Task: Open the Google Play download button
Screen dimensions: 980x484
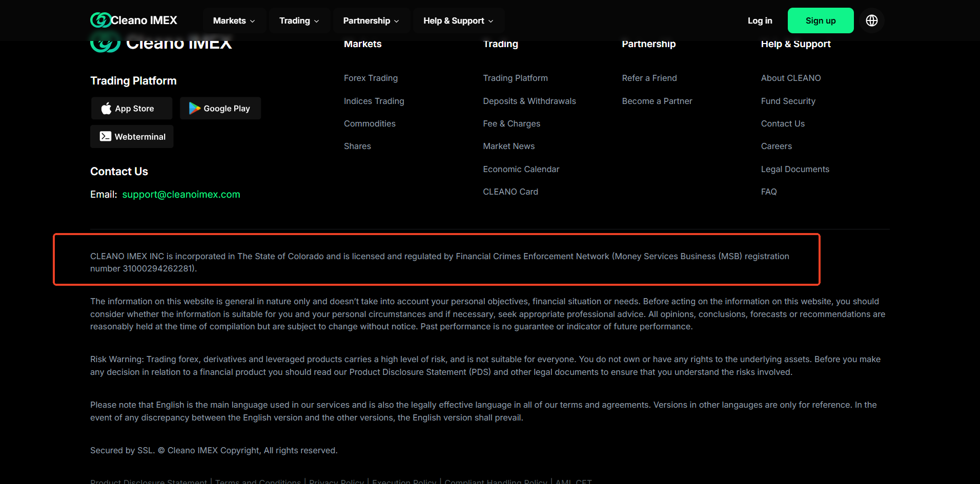Action: click(x=220, y=108)
